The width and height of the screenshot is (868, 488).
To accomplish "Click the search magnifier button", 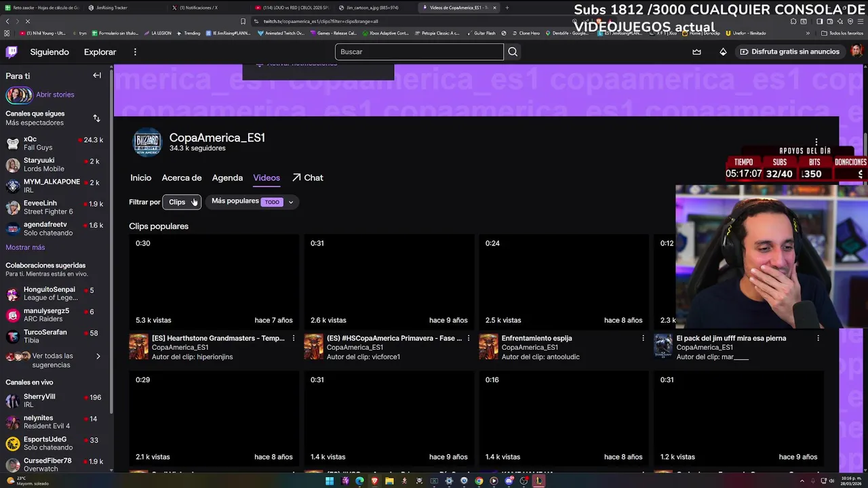I will pos(513,52).
